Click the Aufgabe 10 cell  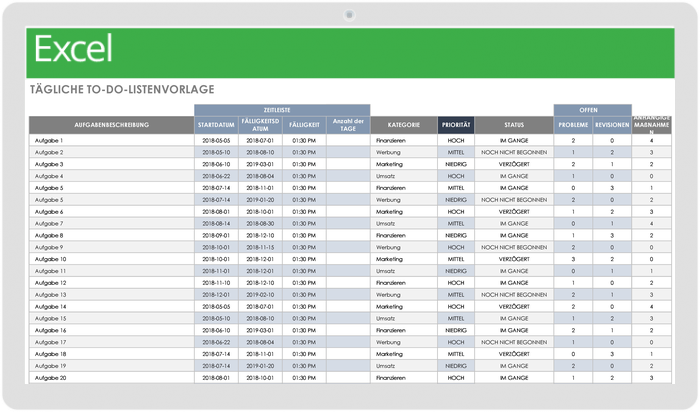[x=112, y=259]
